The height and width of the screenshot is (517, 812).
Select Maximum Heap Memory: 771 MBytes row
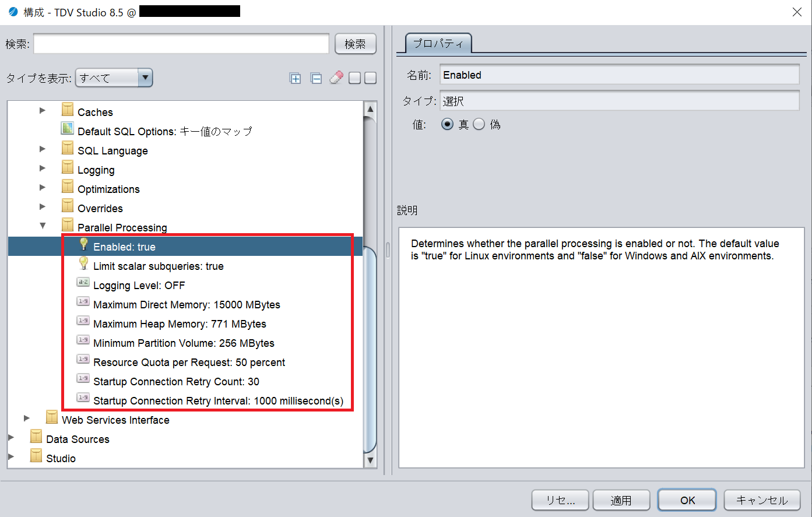(x=180, y=323)
